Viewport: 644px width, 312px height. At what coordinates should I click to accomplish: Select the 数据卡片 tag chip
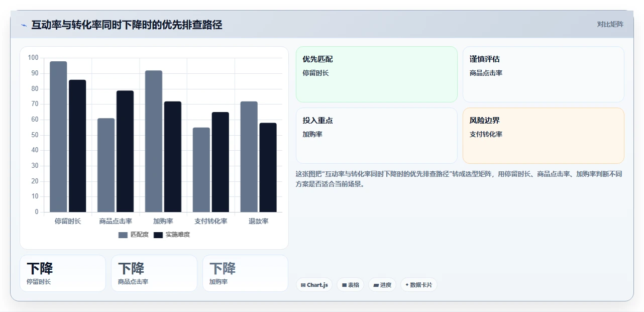tap(418, 285)
